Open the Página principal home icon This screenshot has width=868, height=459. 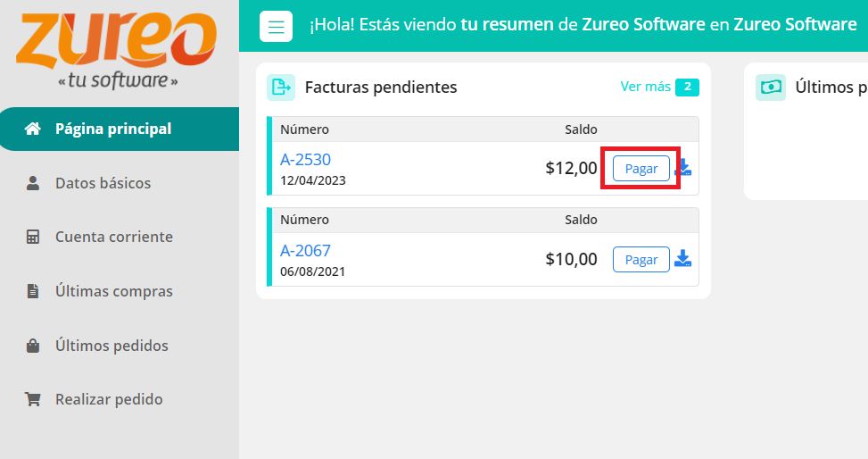33,129
